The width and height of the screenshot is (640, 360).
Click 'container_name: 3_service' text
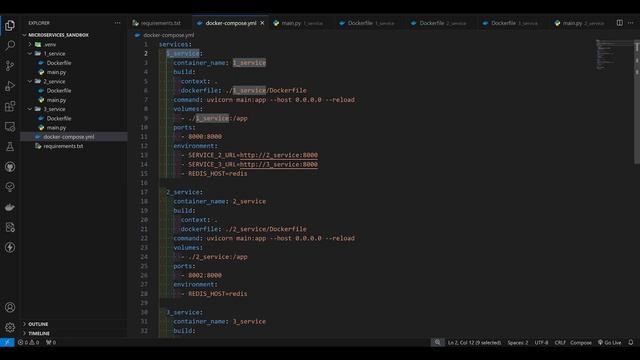[220, 322]
